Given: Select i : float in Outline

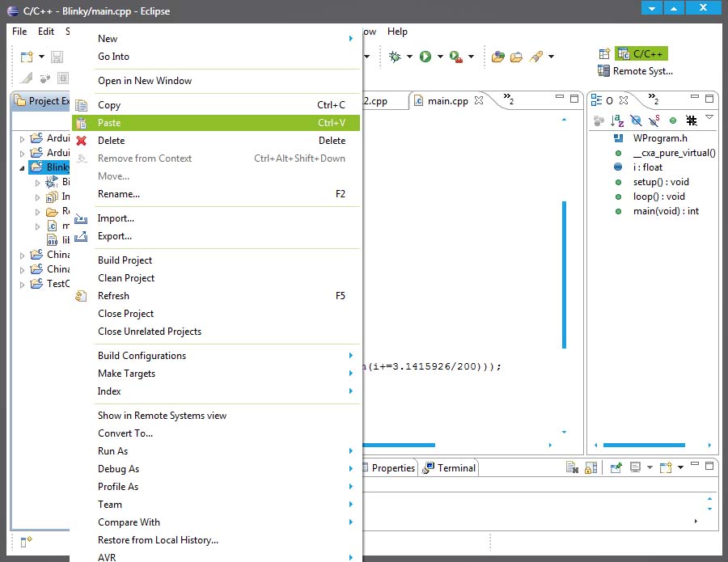Looking at the screenshot, I should (648, 167).
